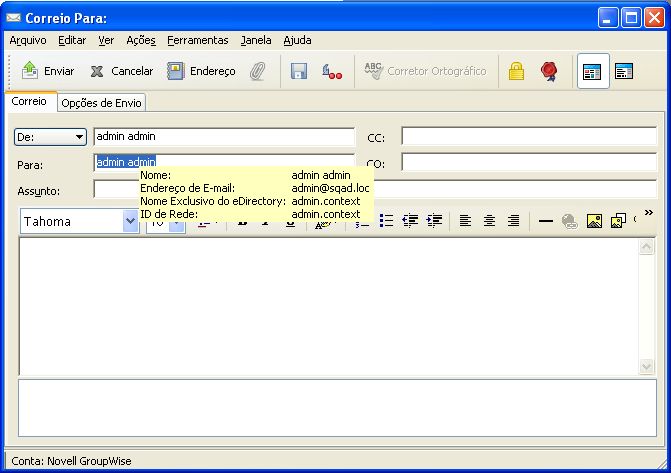This screenshot has width=671, height=473.
Task: Click the Corretor Ortográfico spell checker
Action: [x=425, y=71]
